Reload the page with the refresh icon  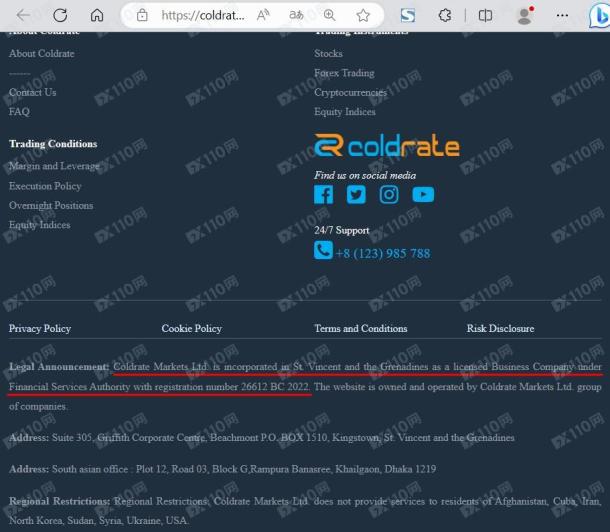click(x=60, y=16)
